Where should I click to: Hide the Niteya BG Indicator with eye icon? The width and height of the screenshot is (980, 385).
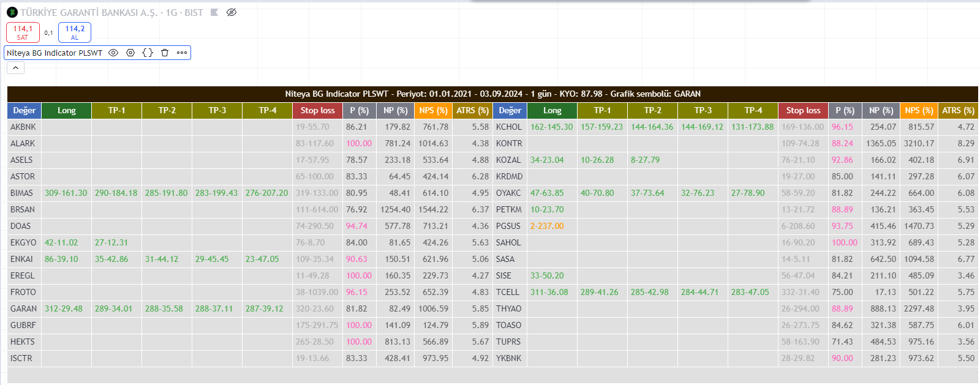[x=113, y=53]
